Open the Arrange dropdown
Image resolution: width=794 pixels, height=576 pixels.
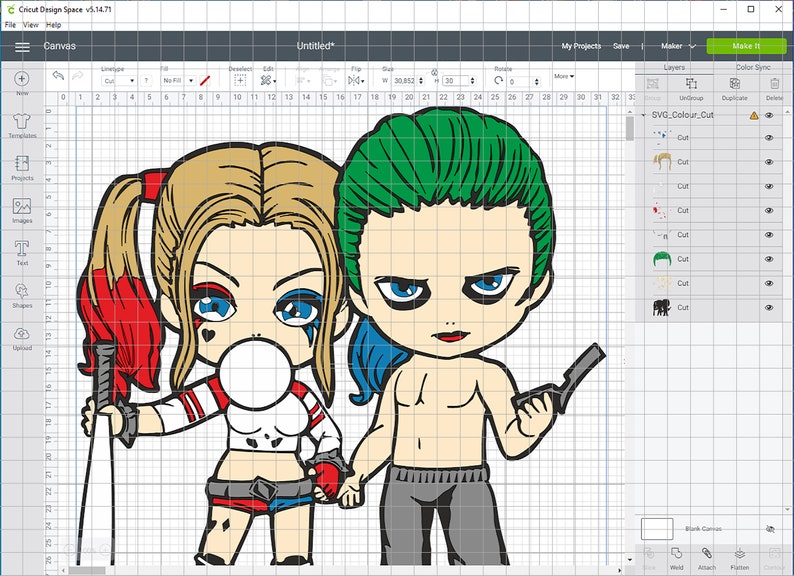(x=329, y=81)
